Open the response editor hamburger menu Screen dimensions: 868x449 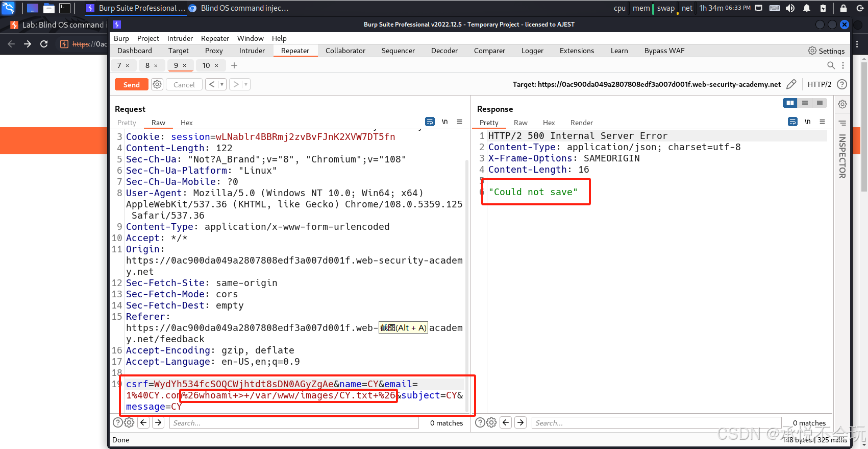tap(822, 122)
